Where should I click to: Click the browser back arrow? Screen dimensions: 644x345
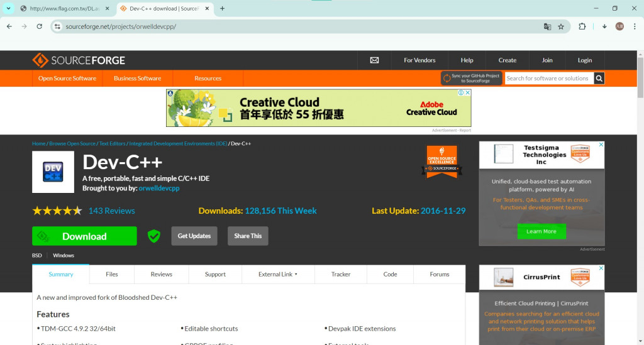coord(9,26)
